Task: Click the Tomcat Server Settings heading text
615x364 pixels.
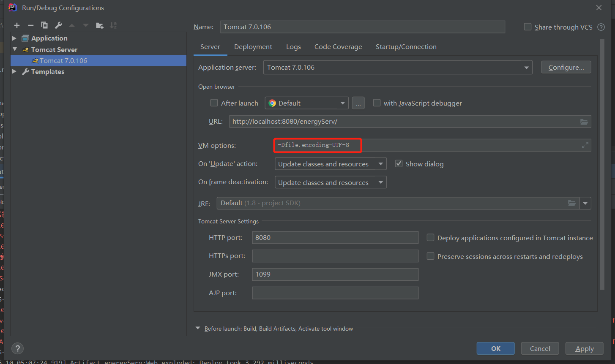Action: click(228, 221)
